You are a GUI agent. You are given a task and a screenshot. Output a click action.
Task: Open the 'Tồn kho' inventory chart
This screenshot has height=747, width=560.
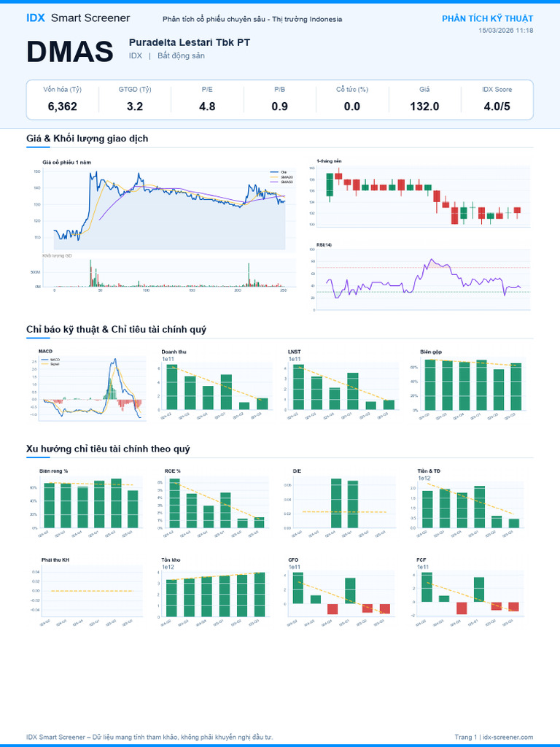click(x=214, y=593)
